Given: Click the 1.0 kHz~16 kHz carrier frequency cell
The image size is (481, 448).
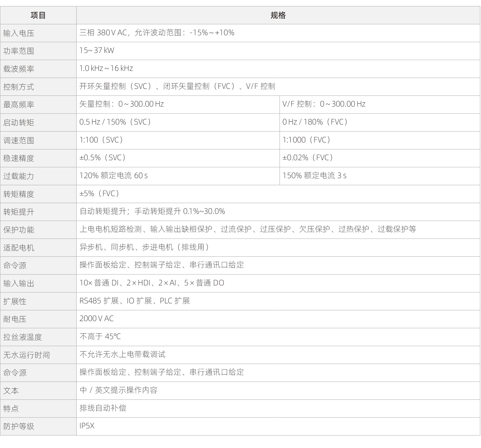Looking at the screenshot, I should (106, 68).
